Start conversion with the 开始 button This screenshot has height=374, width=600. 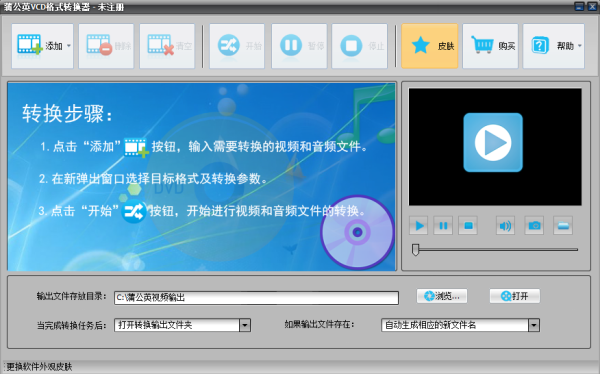[x=237, y=46]
